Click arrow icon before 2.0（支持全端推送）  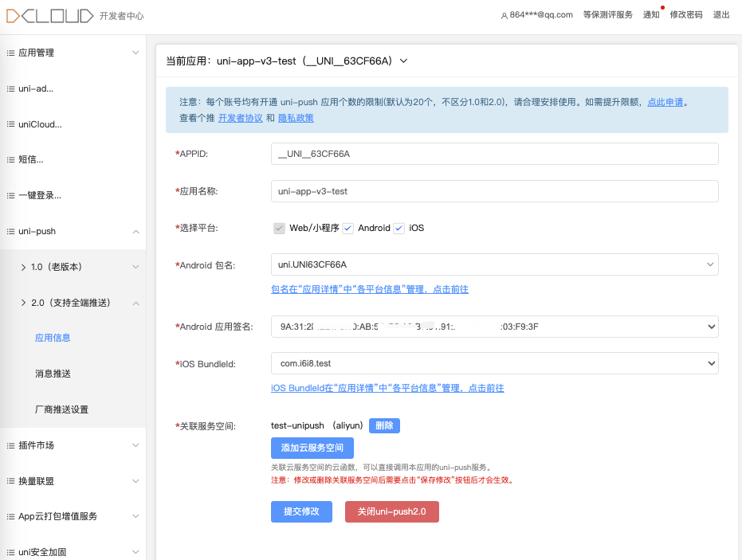click(23, 303)
